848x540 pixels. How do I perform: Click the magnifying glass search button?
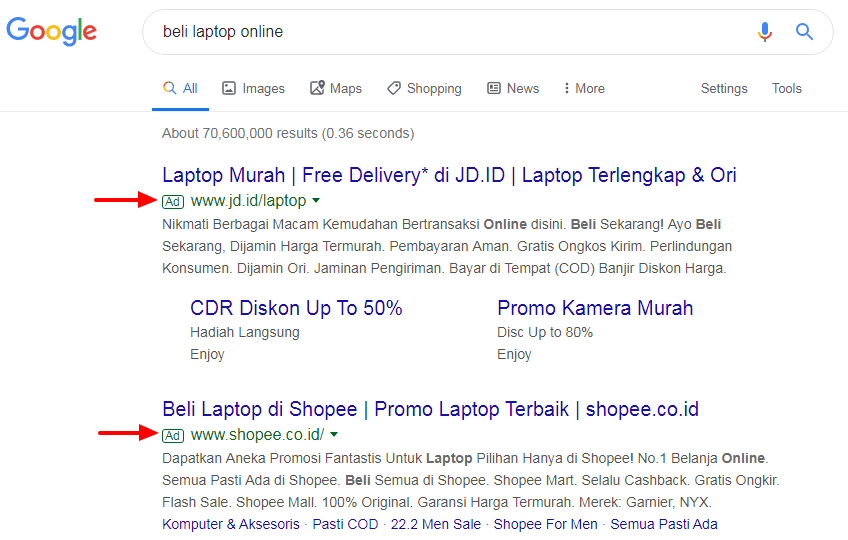[x=804, y=32]
